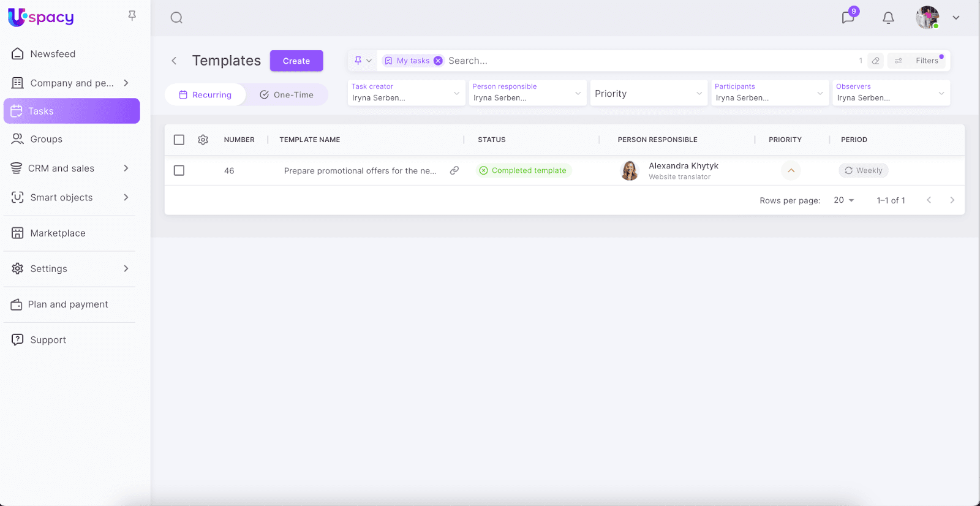Click the notifications bell icon
Screen dimensions: 980x506
(x=888, y=18)
